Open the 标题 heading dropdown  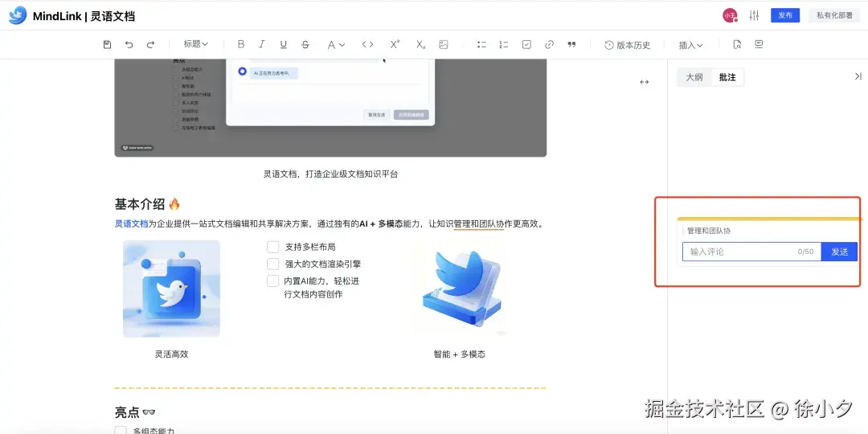point(196,44)
